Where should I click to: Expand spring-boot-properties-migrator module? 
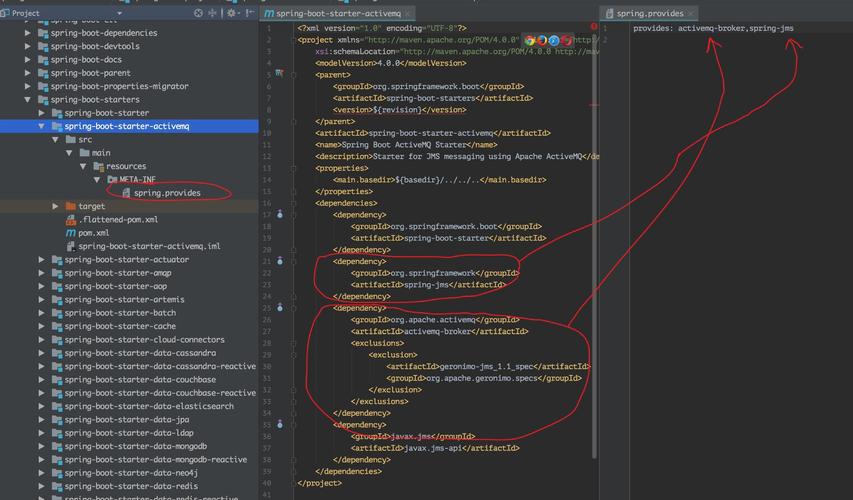[x=28, y=87]
